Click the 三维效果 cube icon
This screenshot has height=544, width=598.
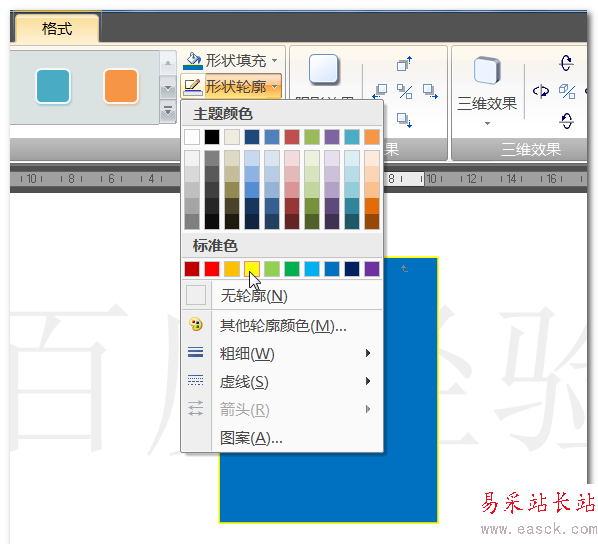pyautogui.click(x=487, y=70)
